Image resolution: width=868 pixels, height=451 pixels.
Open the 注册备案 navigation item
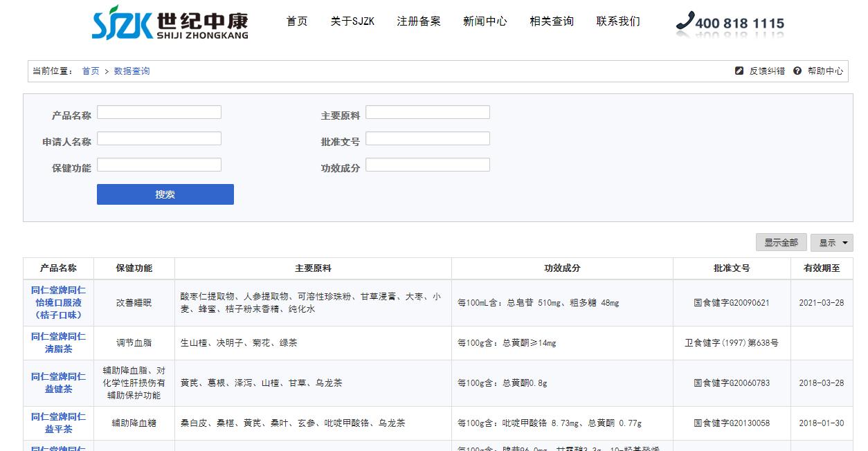pyautogui.click(x=419, y=21)
